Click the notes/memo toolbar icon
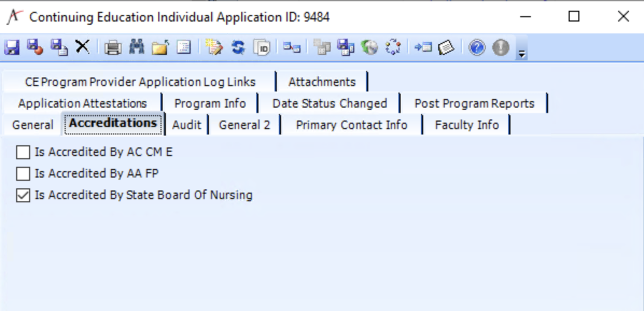The width and height of the screenshot is (644, 311). pyautogui.click(x=447, y=47)
